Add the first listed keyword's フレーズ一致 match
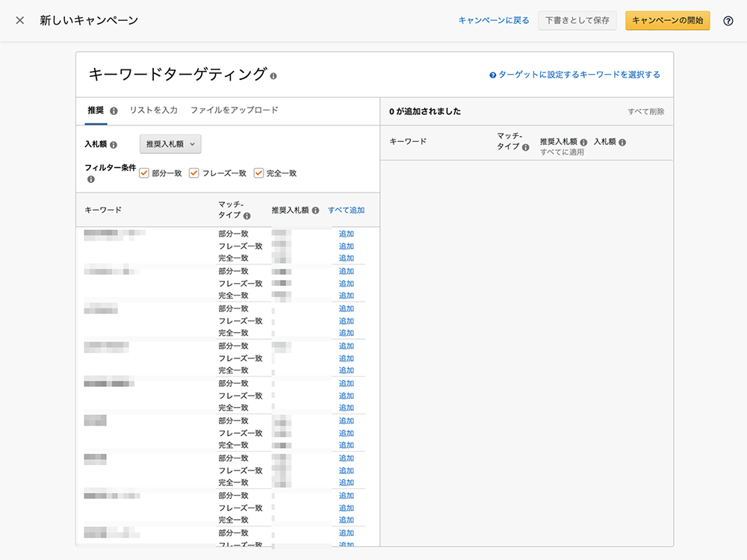The height and width of the screenshot is (560, 747). (347, 246)
